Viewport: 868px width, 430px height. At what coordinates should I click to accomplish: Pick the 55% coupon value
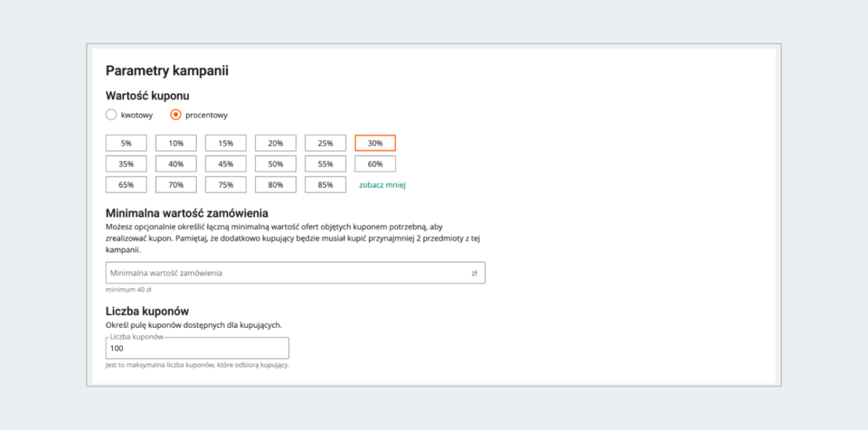point(325,164)
